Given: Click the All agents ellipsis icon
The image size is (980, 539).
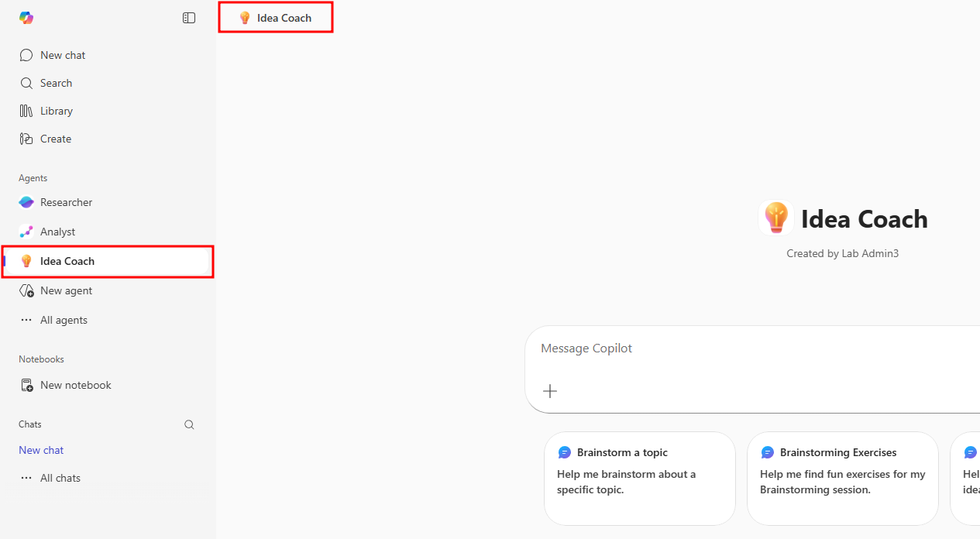Looking at the screenshot, I should click(26, 320).
